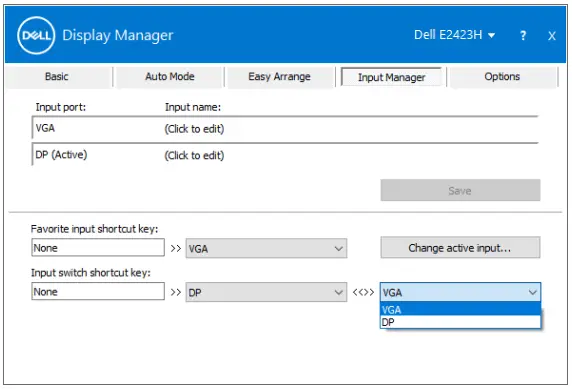Select the Input Manager tab
This screenshot has height=389, width=572.
coord(391,77)
